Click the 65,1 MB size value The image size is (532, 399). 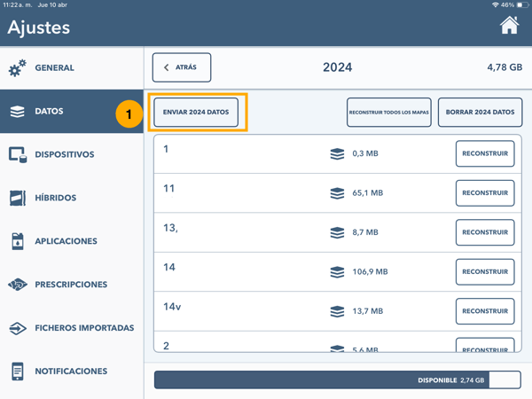coord(368,193)
